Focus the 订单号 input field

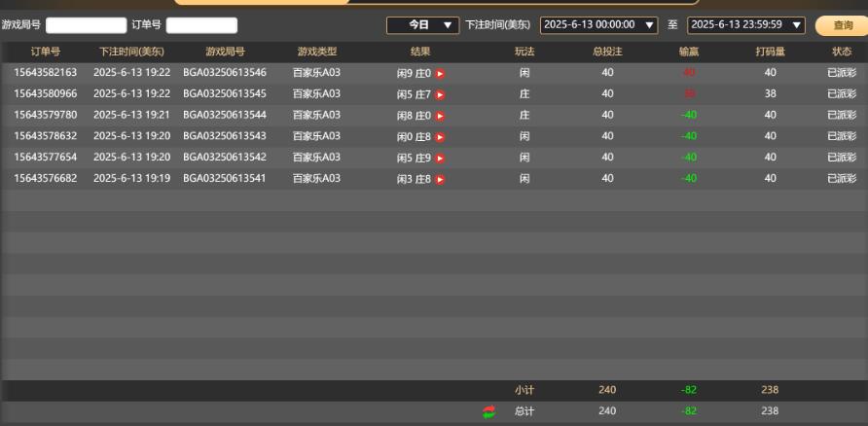[200, 25]
